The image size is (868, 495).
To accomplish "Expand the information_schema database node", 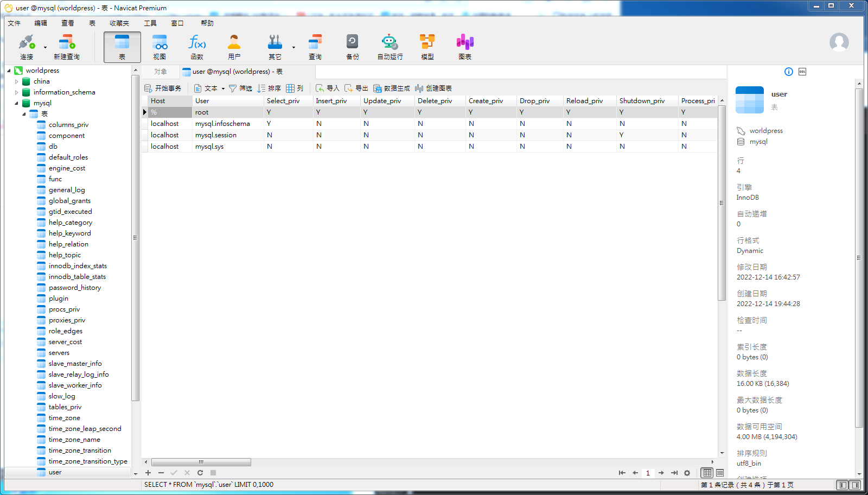I will coord(17,92).
